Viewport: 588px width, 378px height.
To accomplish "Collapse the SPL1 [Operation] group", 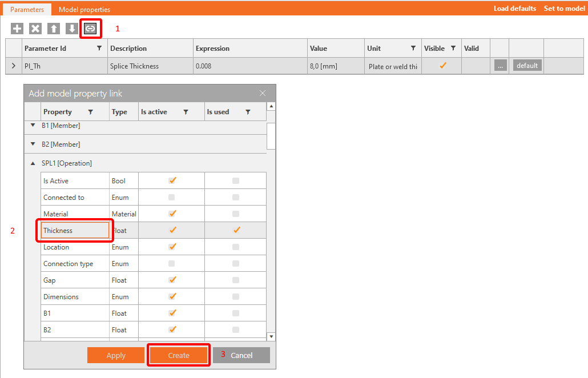I will tap(33, 163).
